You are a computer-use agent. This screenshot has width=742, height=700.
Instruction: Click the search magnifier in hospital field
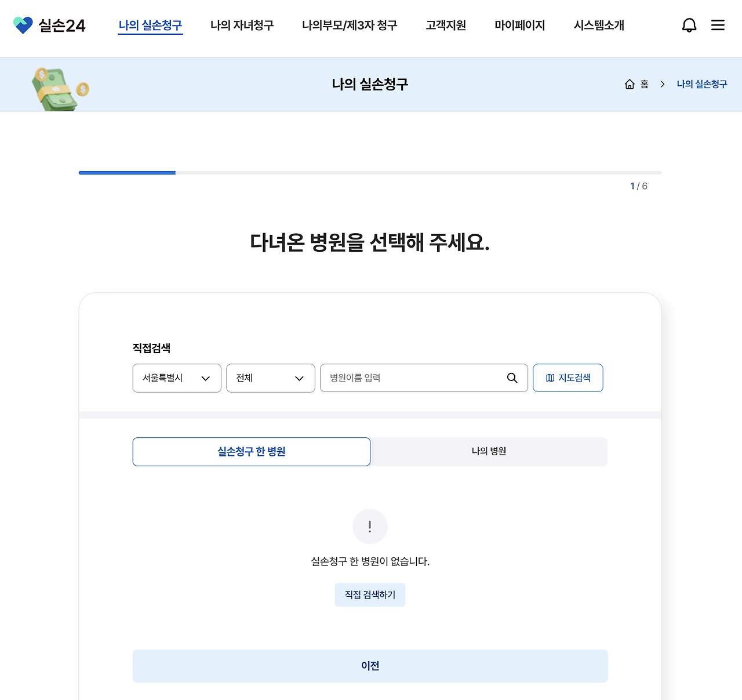(512, 378)
